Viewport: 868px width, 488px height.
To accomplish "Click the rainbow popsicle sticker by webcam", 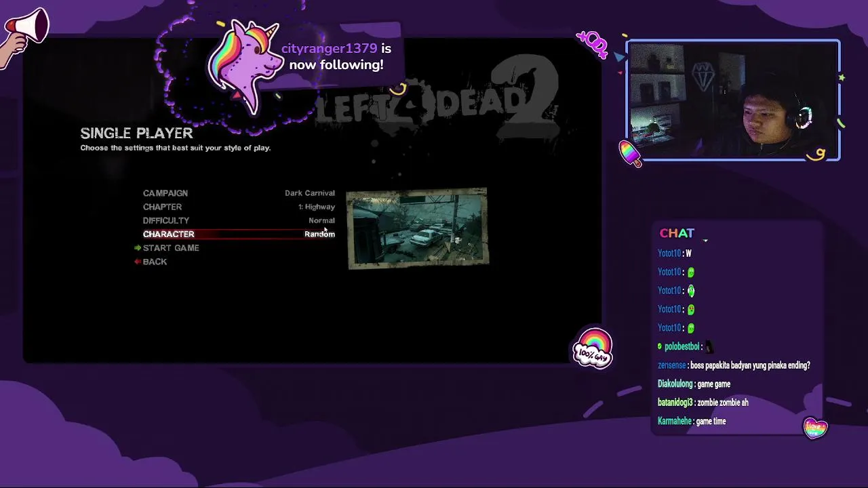I will [x=630, y=153].
